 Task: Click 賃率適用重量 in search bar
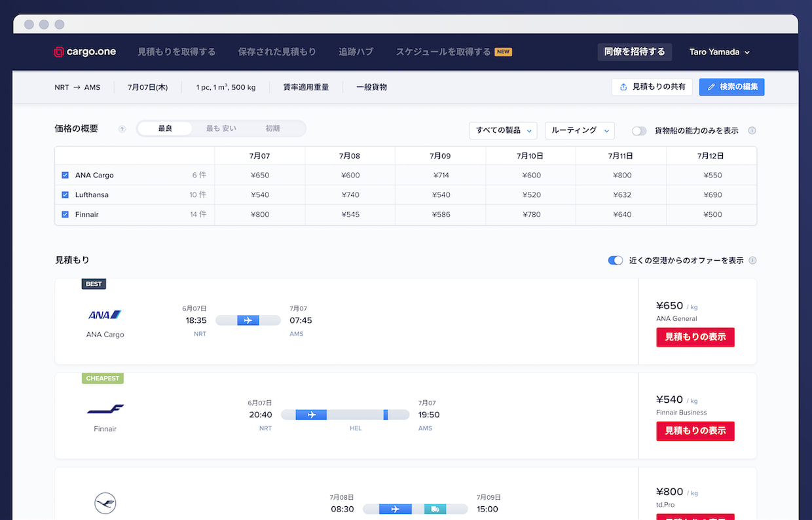click(306, 87)
